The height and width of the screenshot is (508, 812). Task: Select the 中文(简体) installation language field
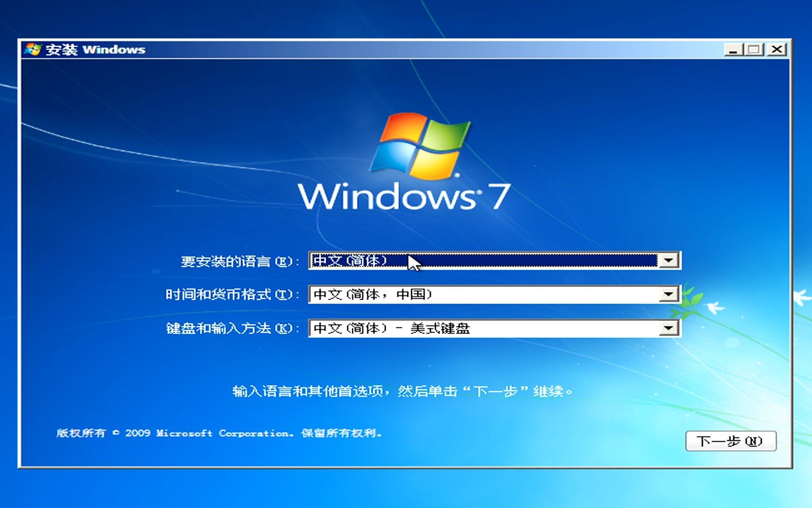point(495,260)
